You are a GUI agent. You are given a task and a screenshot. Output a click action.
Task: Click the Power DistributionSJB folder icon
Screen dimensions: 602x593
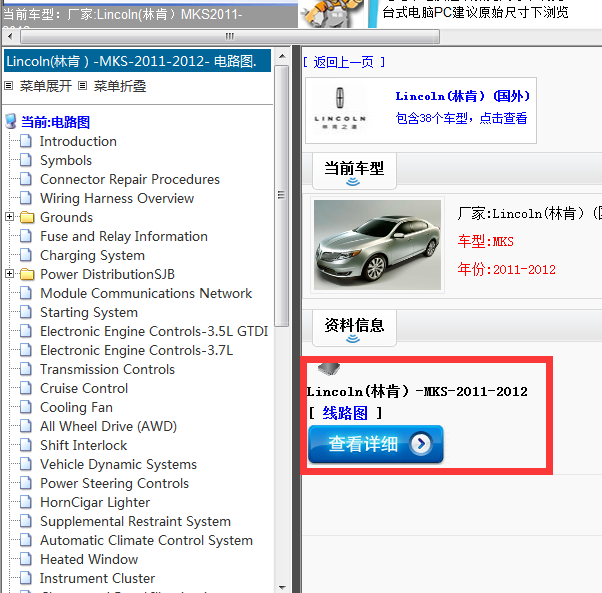[x=26, y=274]
